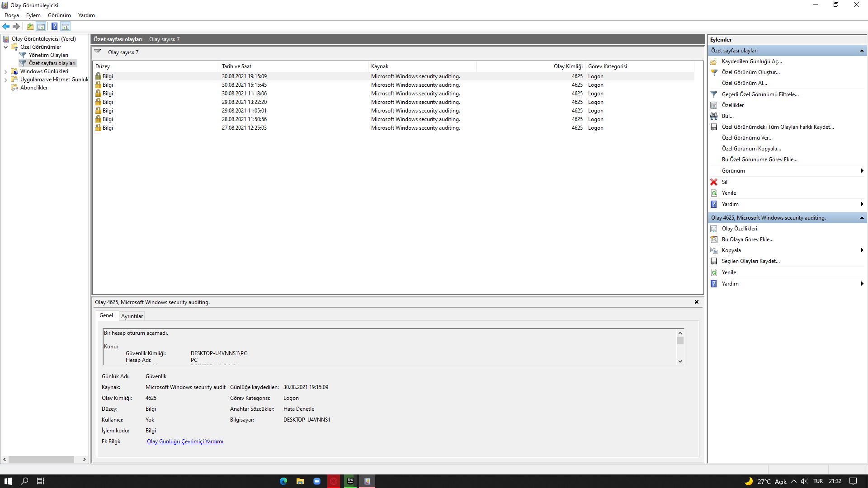Viewport: 868px width, 488px height.
Task: Open Kaydedilen Günlüğü Aç action
Action: [751, 61]
